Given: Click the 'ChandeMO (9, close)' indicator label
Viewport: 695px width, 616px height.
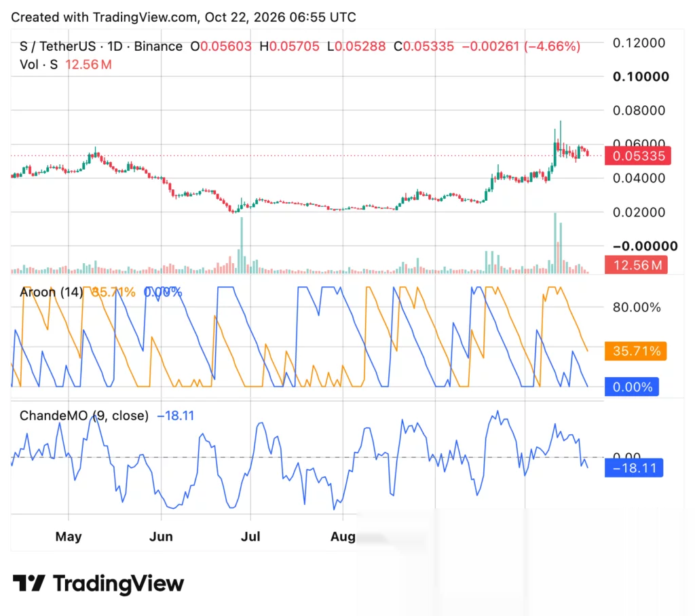Looking at the screenshot, I should pos(84,416).
